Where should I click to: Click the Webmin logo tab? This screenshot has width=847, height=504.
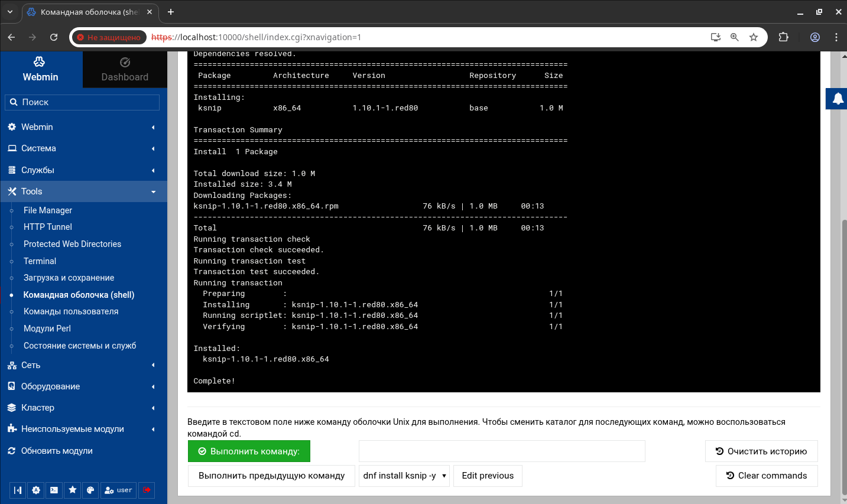[x=41, y=69]
